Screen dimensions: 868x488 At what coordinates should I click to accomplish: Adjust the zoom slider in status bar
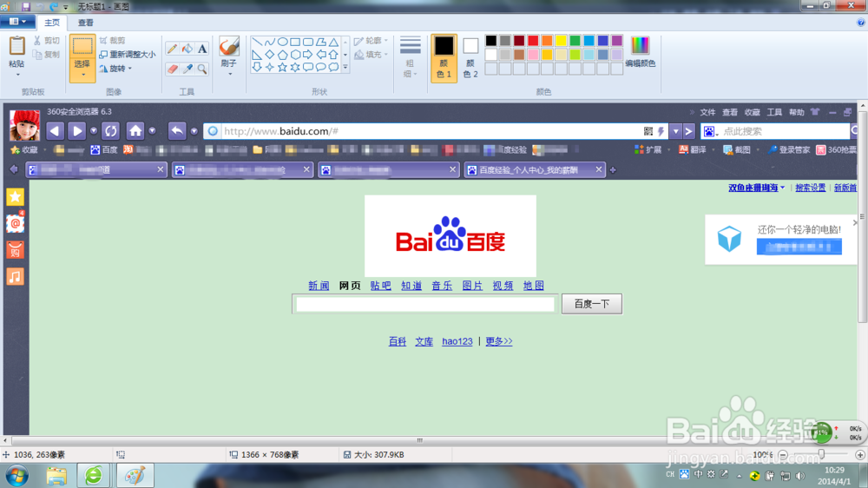pos(821,455)
